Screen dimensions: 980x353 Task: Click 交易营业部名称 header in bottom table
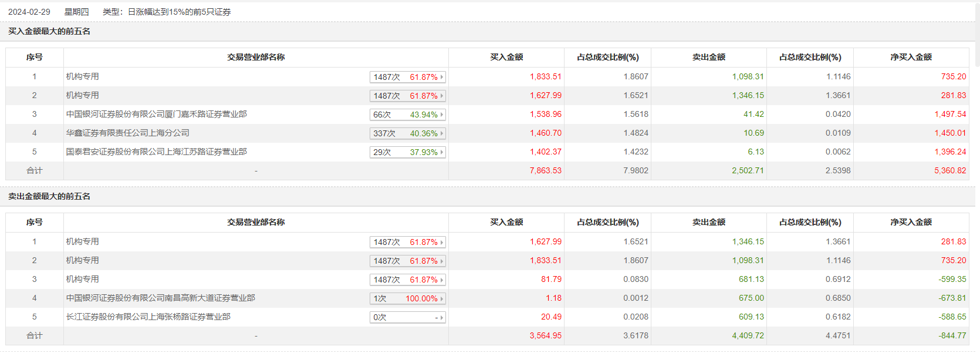click(256, 222)
